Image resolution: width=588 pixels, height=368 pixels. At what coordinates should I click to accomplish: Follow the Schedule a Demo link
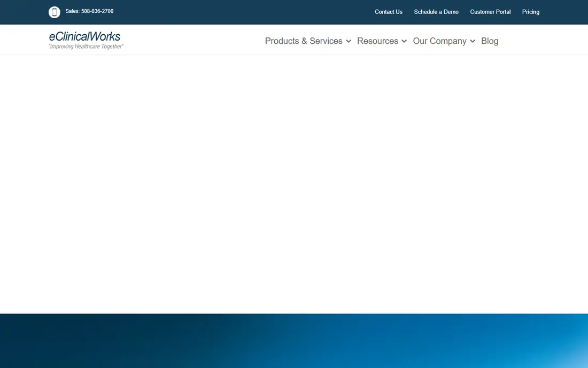[x=436, y=12]
